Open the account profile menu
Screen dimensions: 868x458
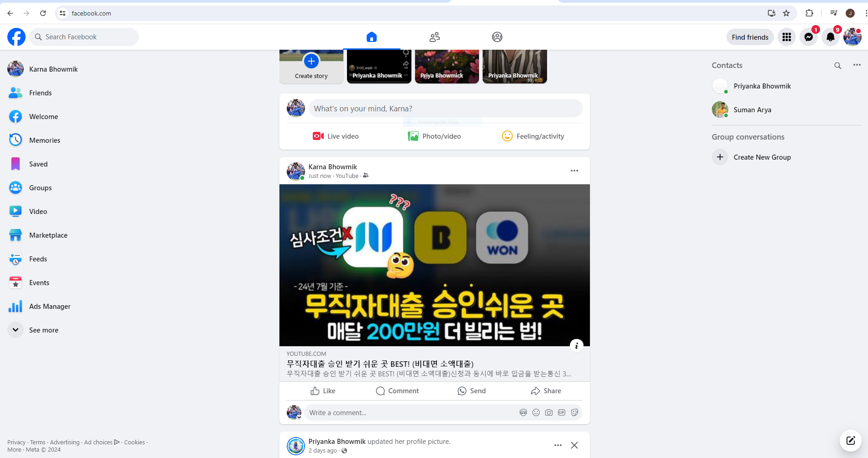852,37
